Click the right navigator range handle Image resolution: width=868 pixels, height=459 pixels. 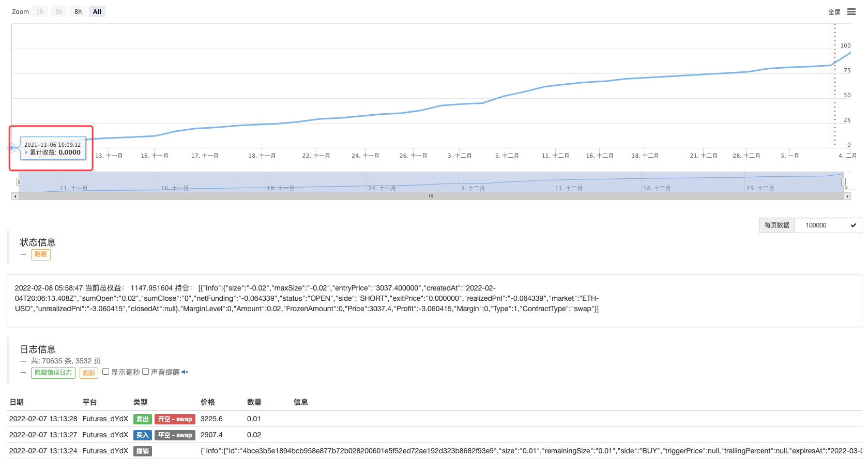(843, 182)
